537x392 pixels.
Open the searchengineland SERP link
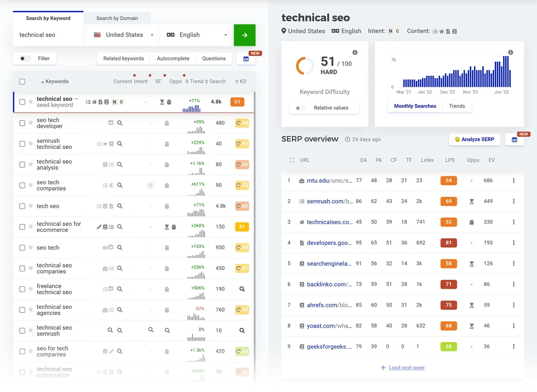329,264
